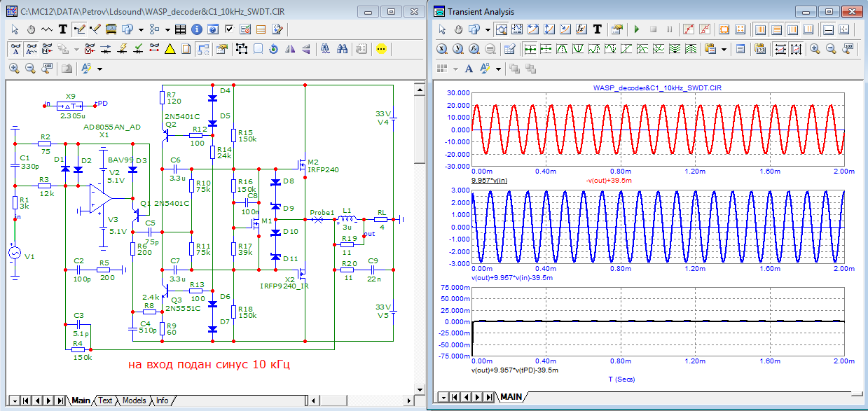Toggle attribute text display button
Image resolution: width=868 pixels, height=411 pixels.
pos(14,49)
